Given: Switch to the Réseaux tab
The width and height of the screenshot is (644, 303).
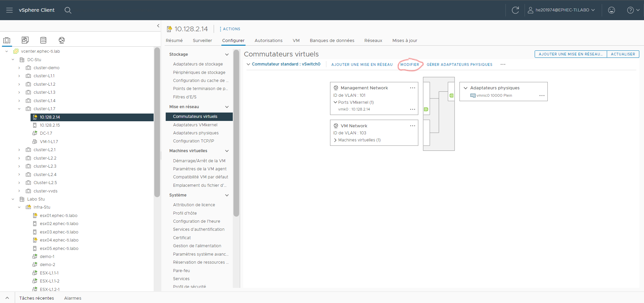Looking at the screenshot, I should 373,41.
